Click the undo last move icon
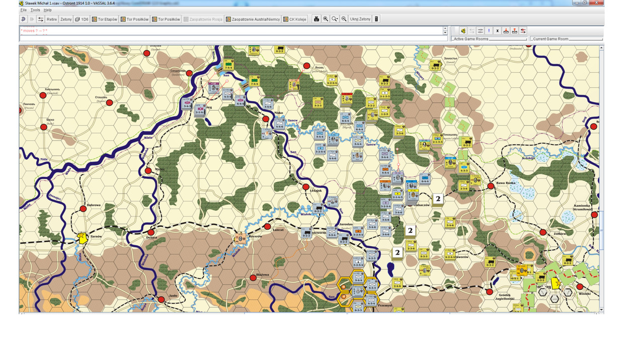The image size is (644, 349). (23, 19)
